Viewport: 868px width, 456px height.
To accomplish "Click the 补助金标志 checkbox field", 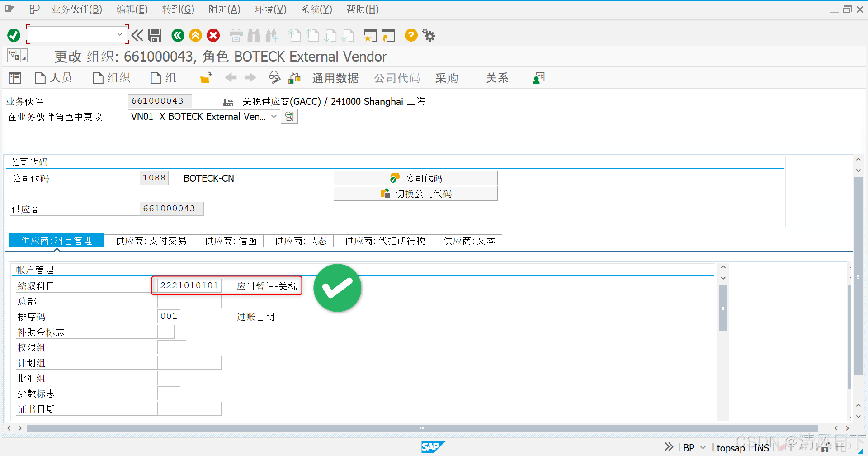I will coord(166,332).
